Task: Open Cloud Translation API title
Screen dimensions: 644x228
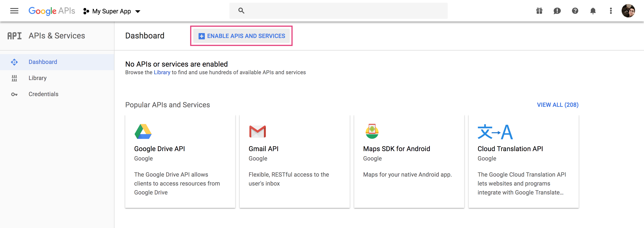Action: coord(510,149)
